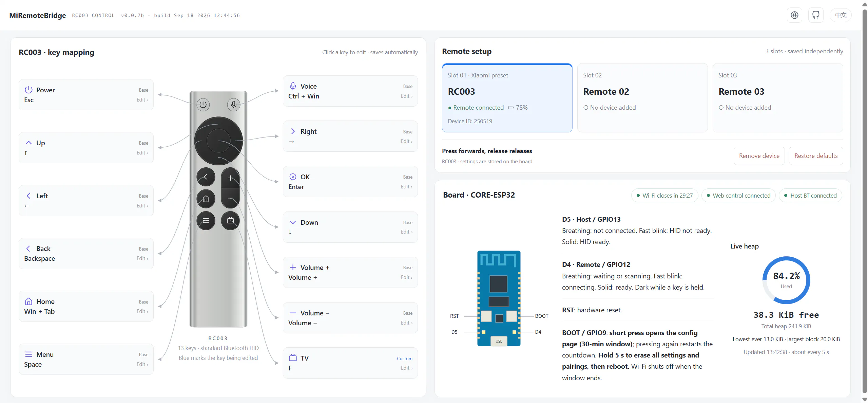Click the microphone button on the remote image
Viewport: 868px width, 403px height.
233,105
